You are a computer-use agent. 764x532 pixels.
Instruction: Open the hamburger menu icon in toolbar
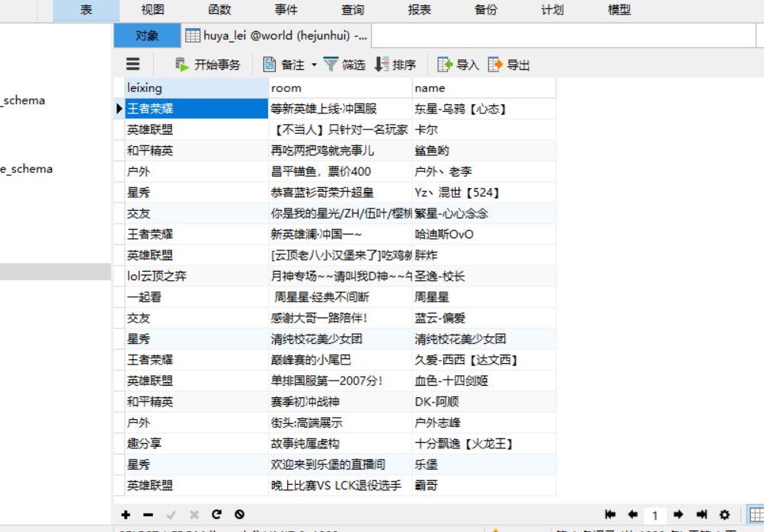133,65
